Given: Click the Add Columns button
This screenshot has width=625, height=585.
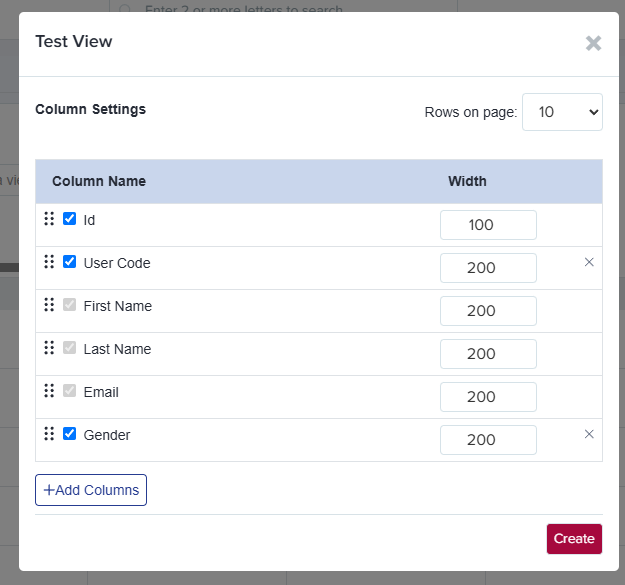Looking at the screenshot, I should pyautogui.click(x=91, y=490).
